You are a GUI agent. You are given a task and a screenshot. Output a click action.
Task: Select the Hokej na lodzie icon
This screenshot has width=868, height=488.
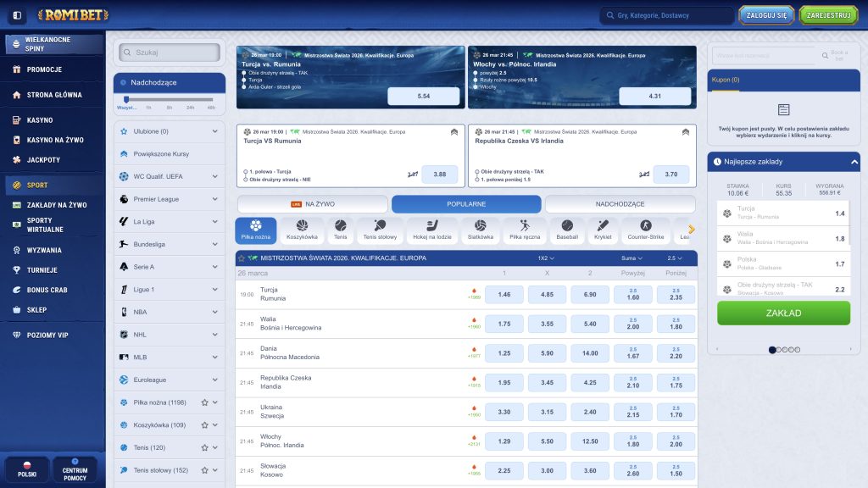click(432, 230)
